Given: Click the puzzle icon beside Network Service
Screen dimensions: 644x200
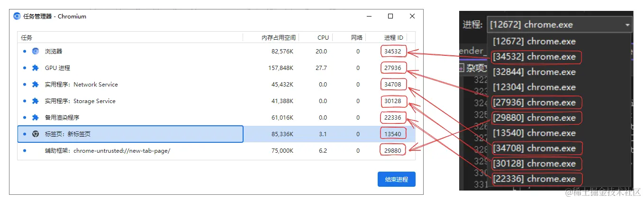Looking at the screenshot, I should [x=36, y=84].
